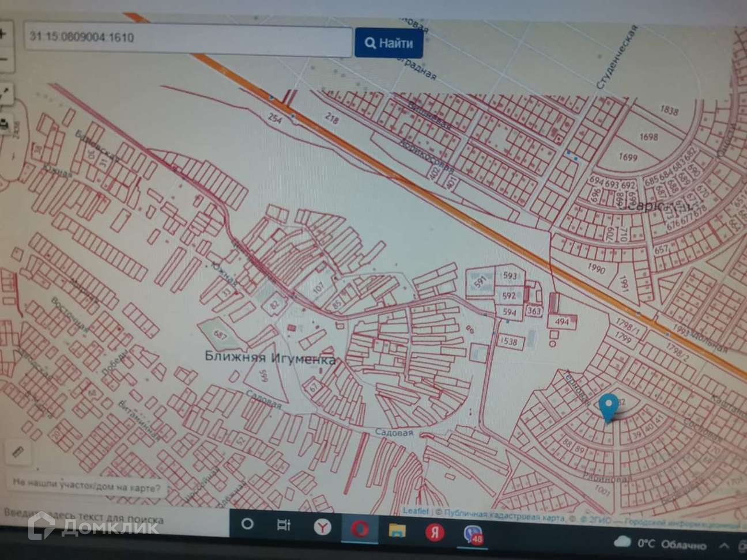Image resolution: width=747 pixels, height=560 pixels.
Task: Switch to the Opera browser taskbar icon
Action: 359,528
